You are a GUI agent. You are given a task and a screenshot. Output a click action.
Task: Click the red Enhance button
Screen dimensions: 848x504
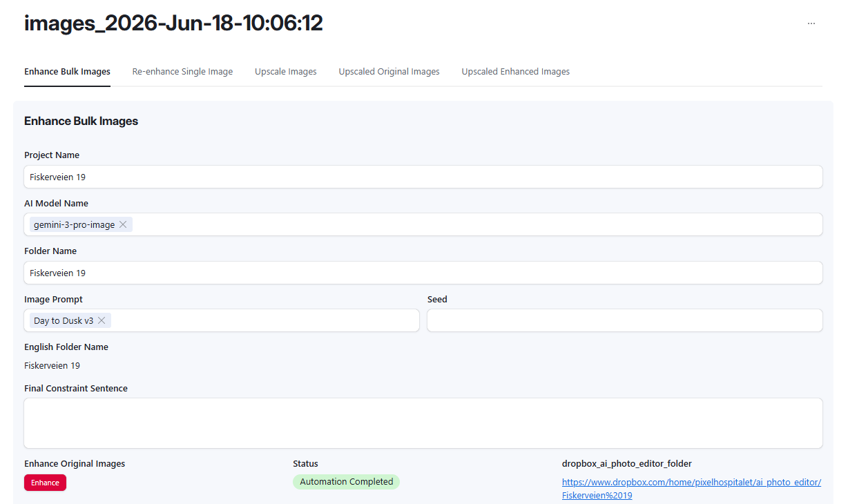[x=45, y=483]
